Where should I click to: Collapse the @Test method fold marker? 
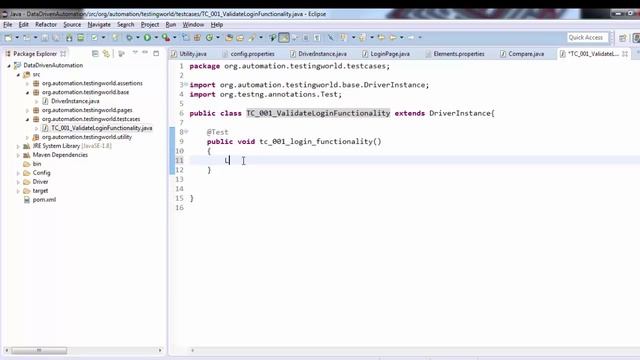point(186,131)
